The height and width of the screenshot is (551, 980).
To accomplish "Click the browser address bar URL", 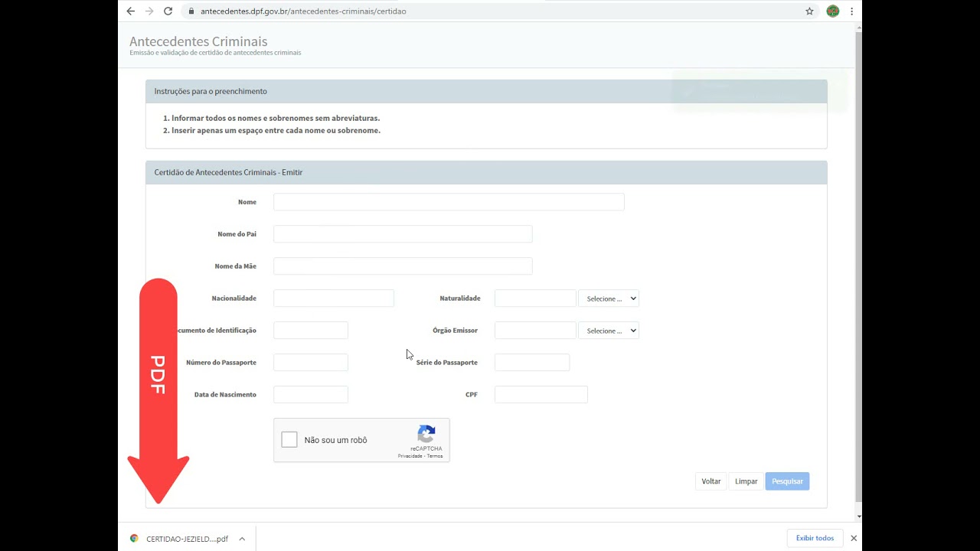I will [303, 11].
